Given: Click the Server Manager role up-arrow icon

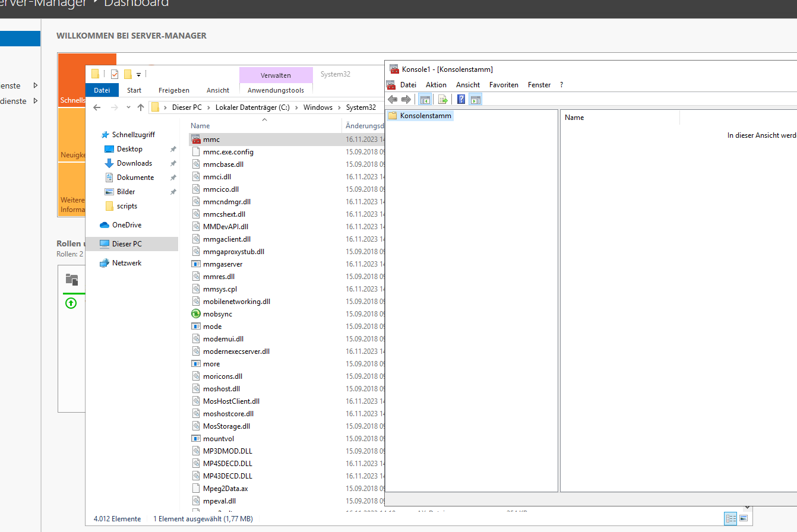Looking at the screenshot, I should (71, 303).
